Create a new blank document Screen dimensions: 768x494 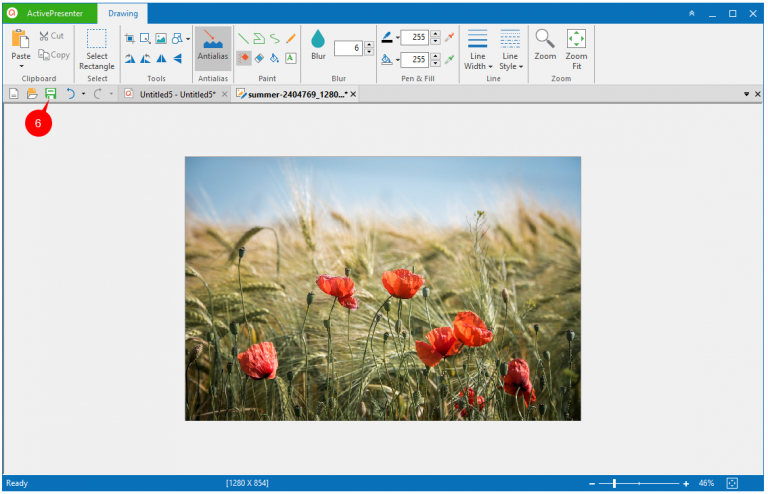14,94
